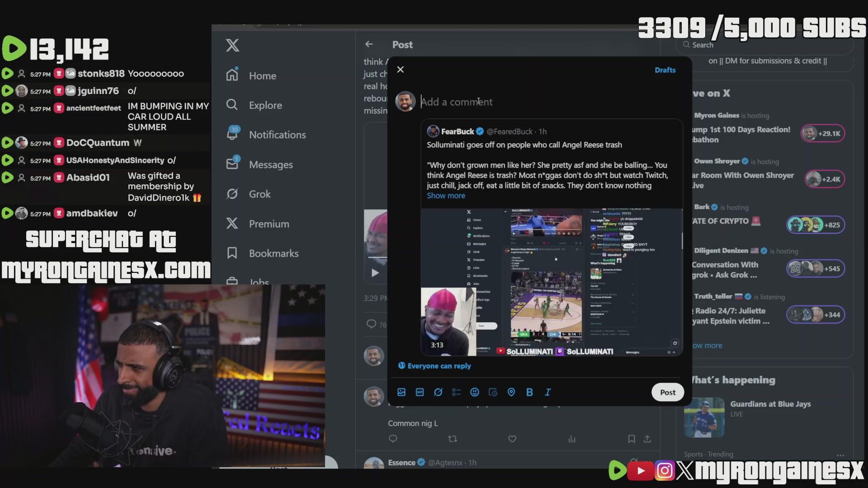Viewport: 868px width, 488px height.
Task: Open Premium in the sidebar
Action: [x=257, y=223]
